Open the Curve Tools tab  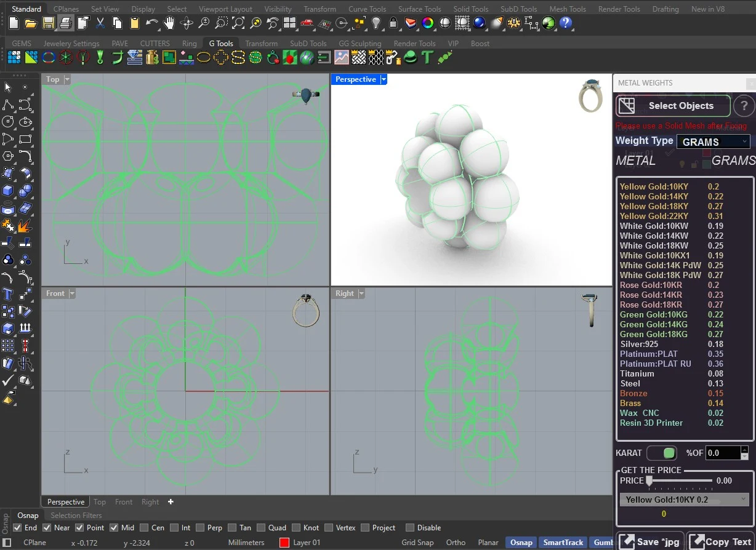click(367, 9)
